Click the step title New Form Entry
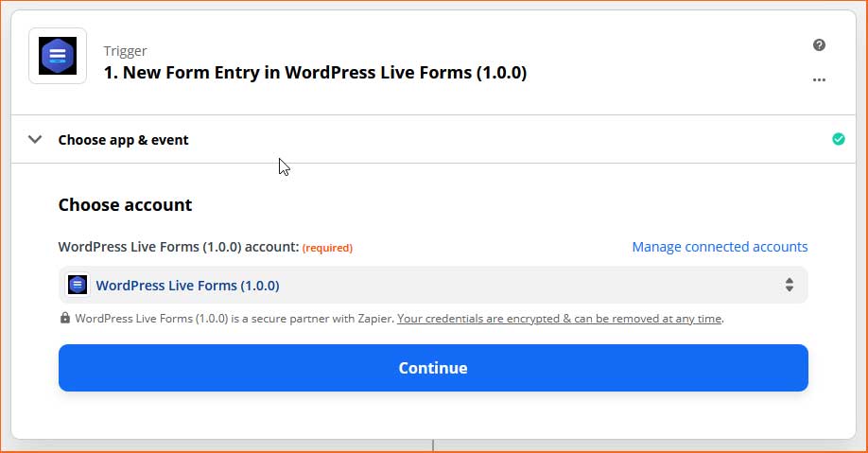 pyautogui.click(x=315, y=73)
